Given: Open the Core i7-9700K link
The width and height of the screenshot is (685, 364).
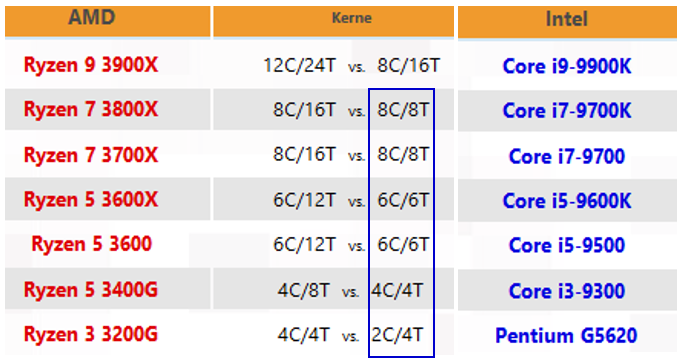Looking at the screenshot, I should pos(567,111).
